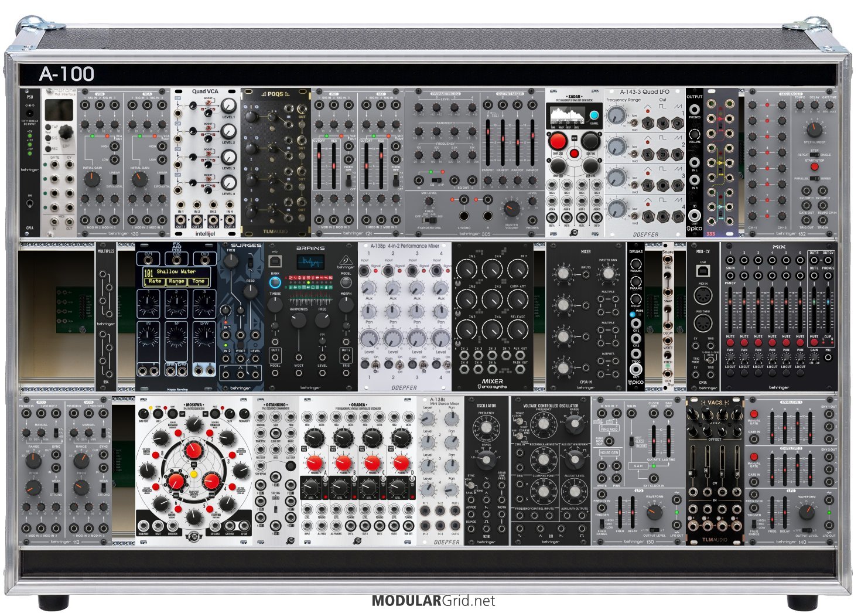
Task: Tap the MODEL button on the Brains module
Action: pos(346,283)
